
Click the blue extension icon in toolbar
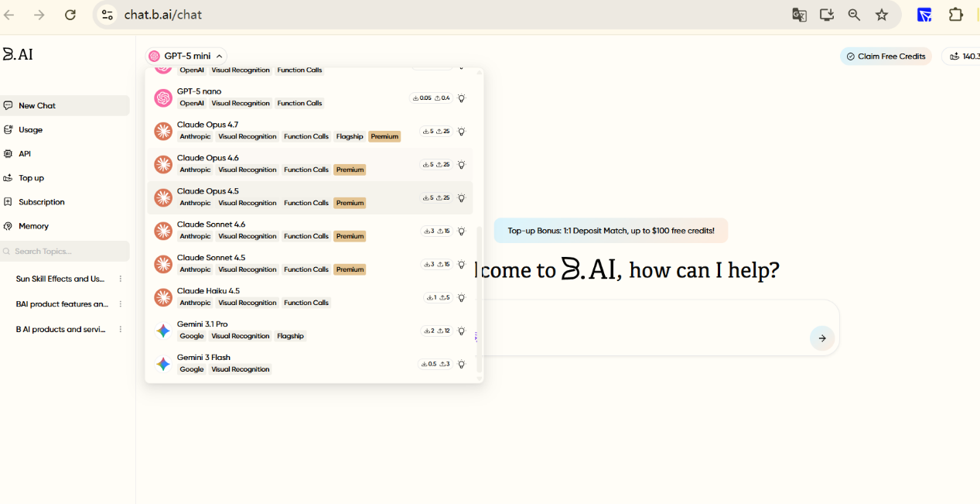click(x=924, y=15)
